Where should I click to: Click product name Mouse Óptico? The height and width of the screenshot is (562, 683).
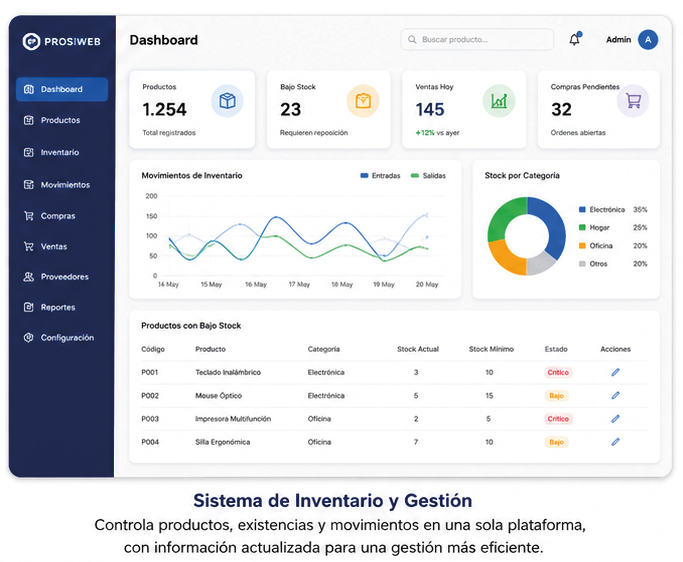coord(218,396)
